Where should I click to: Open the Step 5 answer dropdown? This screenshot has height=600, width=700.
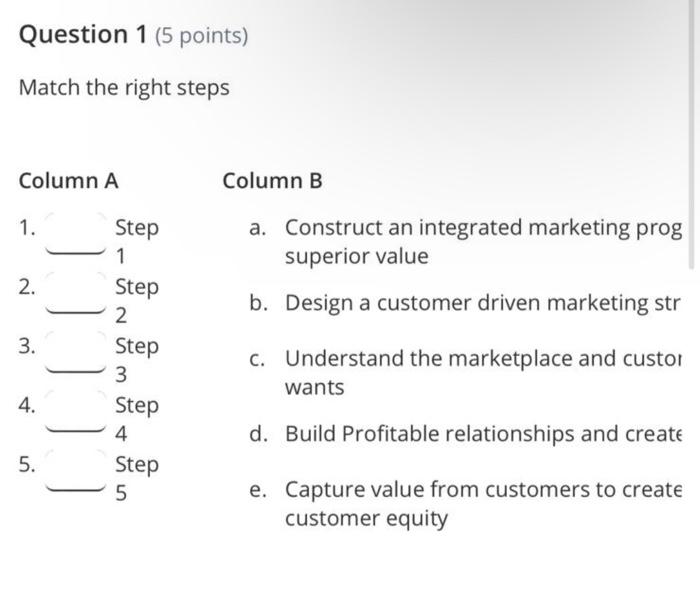pyautogui.click(x=76, y=471)
